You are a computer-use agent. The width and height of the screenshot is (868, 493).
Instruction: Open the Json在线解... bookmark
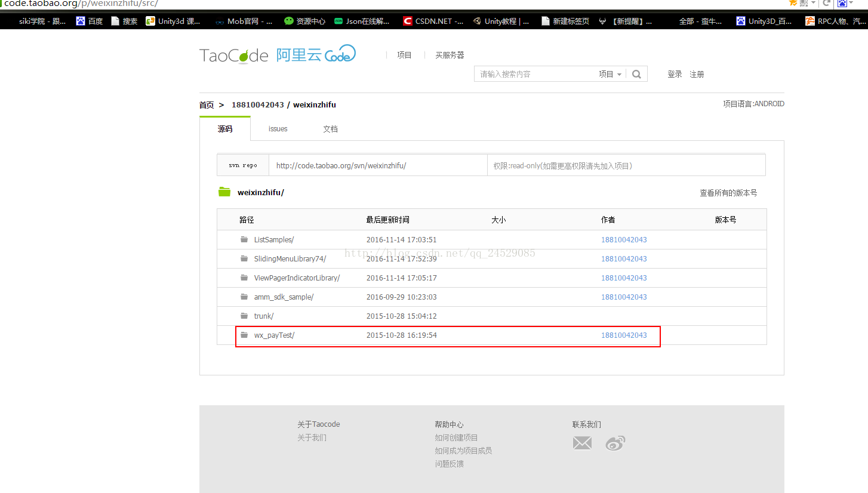362,21
